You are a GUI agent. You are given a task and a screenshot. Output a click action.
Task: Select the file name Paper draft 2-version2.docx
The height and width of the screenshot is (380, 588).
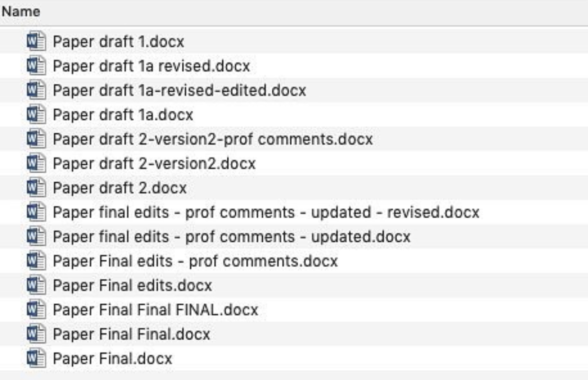pos(154,164)
